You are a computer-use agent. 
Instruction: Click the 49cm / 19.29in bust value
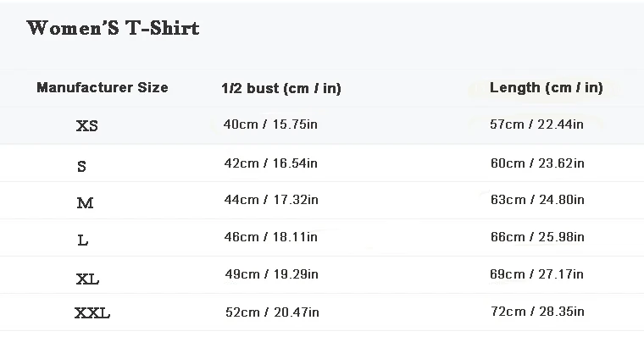pos(270,275)
